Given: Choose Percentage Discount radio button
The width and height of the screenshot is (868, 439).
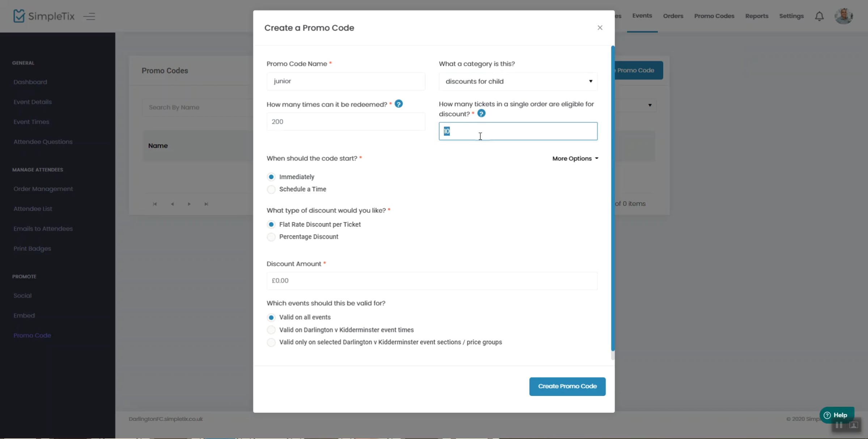Looking at the screenshot, I should (x=271, y=237).
